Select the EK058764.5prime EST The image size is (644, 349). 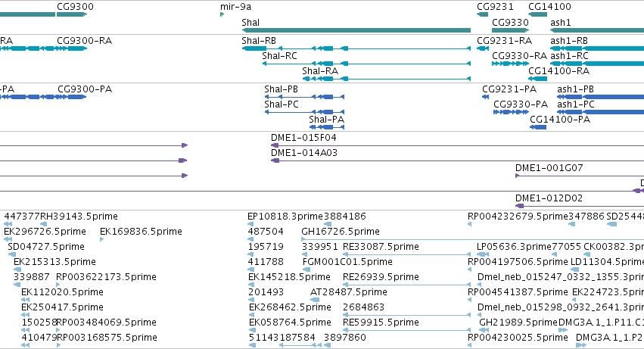(252, 330)
